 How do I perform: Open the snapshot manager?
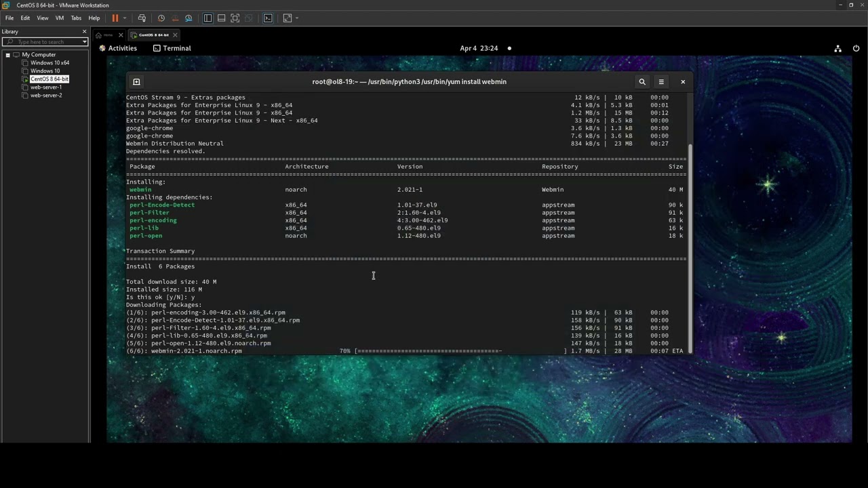click(189, 18)
